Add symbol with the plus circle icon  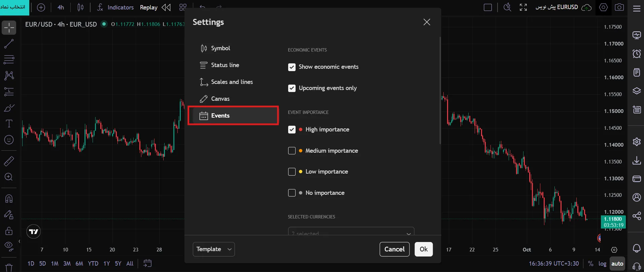tap(41, 7)
